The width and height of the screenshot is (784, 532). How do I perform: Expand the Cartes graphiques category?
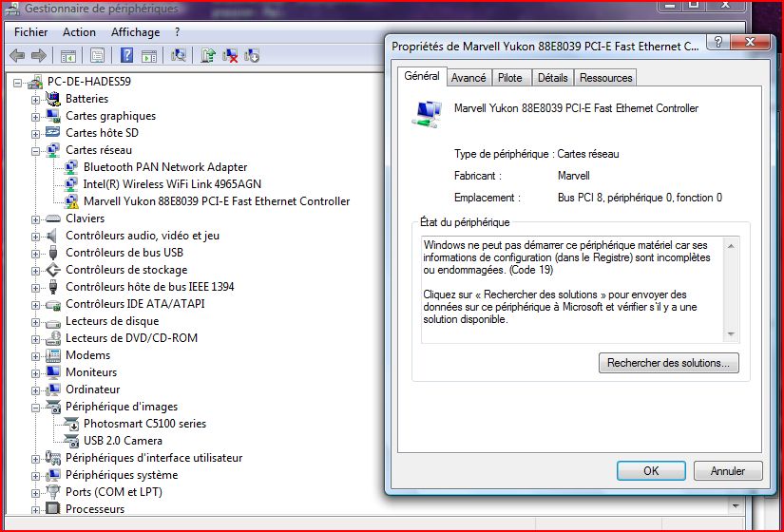point(35,117)
